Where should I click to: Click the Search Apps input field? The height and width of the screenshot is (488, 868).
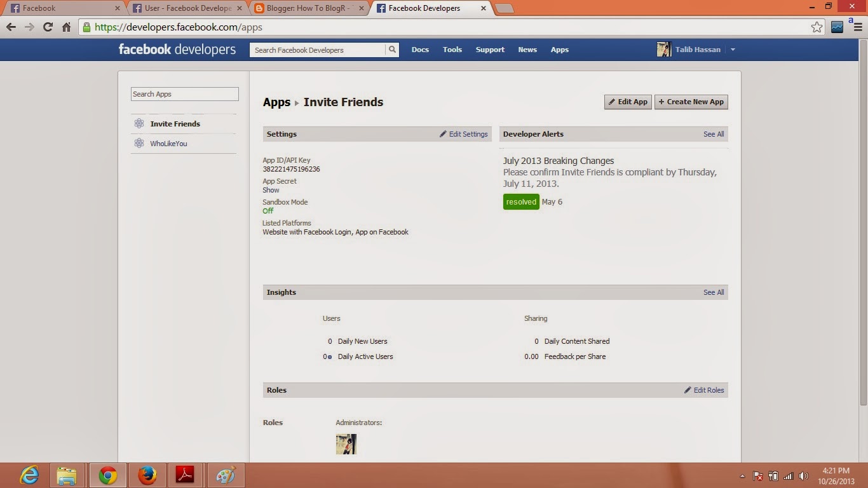185,94
